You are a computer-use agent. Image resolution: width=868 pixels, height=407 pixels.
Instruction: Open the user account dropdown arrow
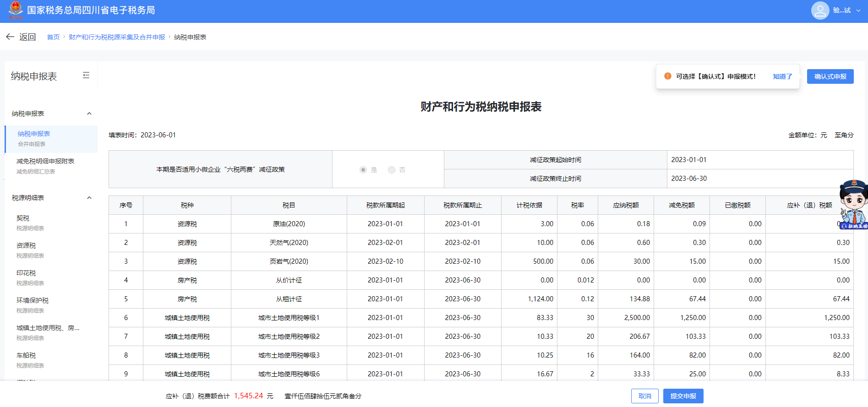click(858, 11)
